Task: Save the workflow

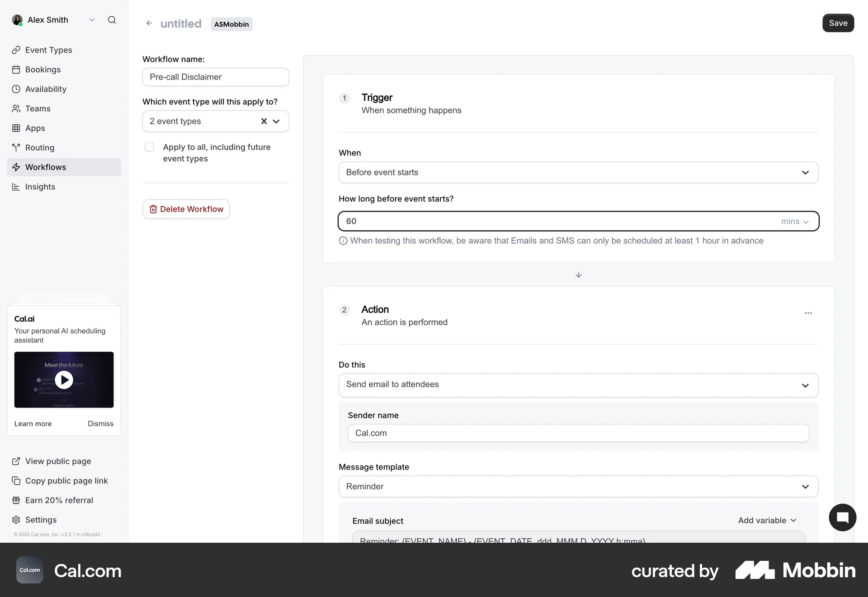Action: pyautogui.click(x=838, y=23)
